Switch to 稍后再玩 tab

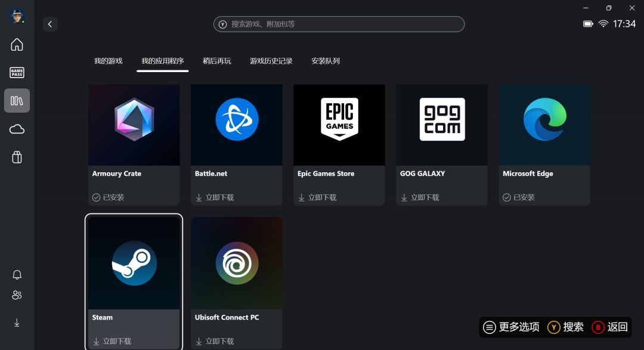(x=217, y=61)
